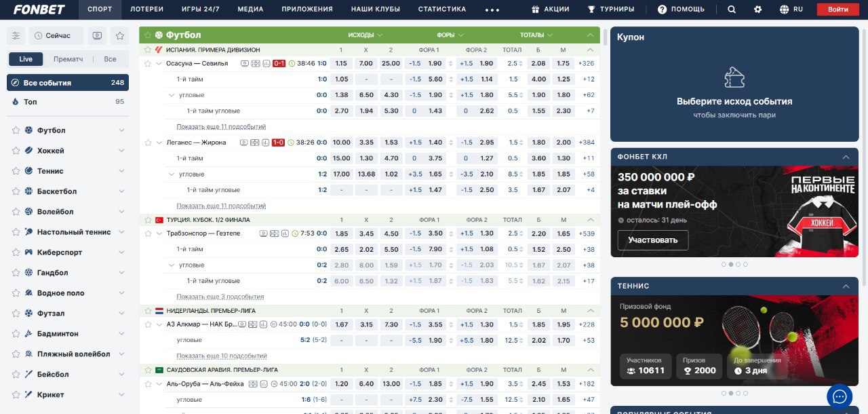Screen dimensions: 868x414
Task: Click the gift icon for Акции
Action: 535,10
